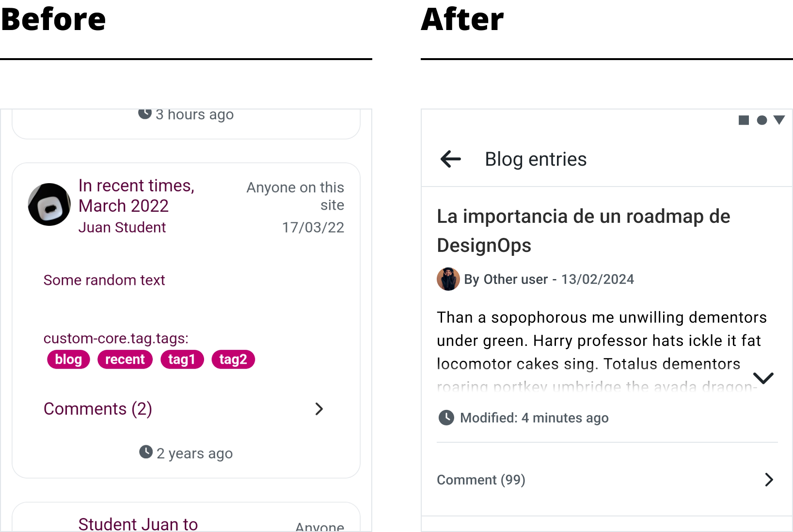Viewport: 793px width, 532px height.
Task: Select the 'blog' tag pill
Action: point(68,360)
